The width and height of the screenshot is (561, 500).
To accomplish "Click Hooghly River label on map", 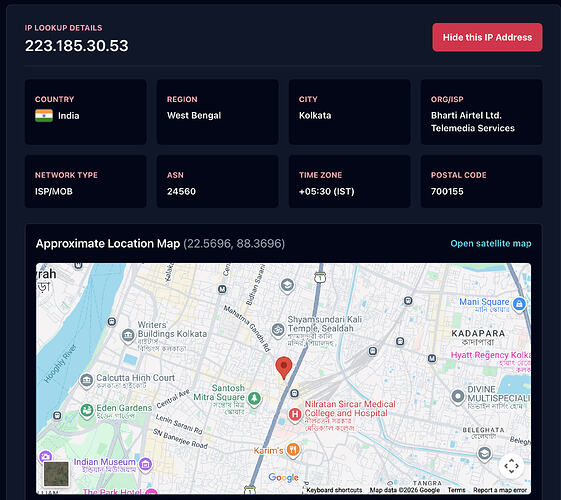I will pyautogui.click(x=60, y=363).
